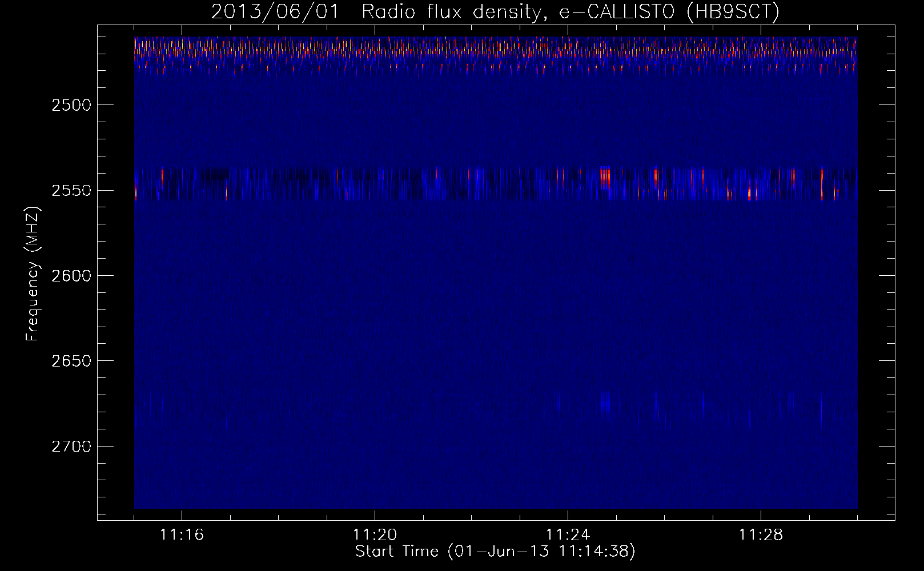Click the plot title mentioning e-CALLISTO (HB9SCT)
This screenshot has width=924, height=571.
(495, 12)
